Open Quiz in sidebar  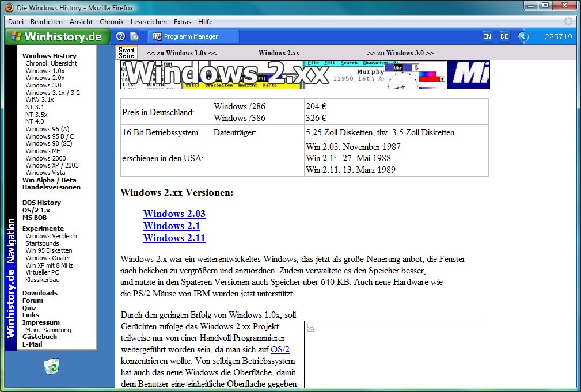(29, 308)
